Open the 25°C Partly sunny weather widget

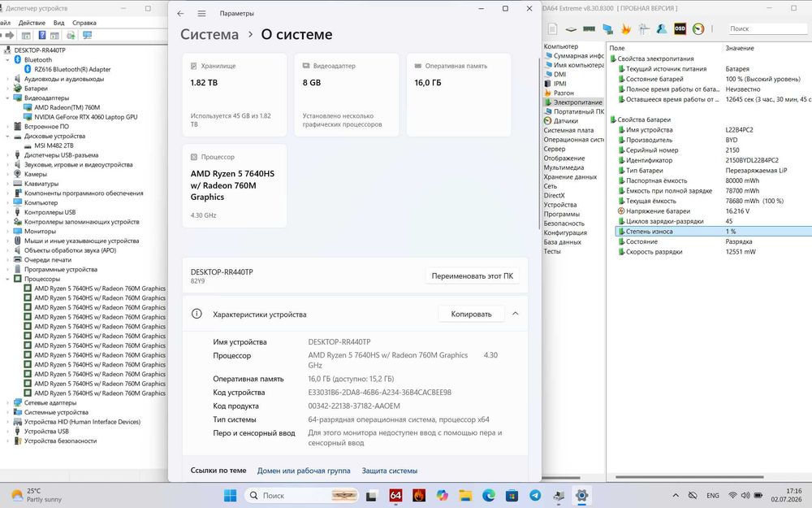click(x=37, y=495)
